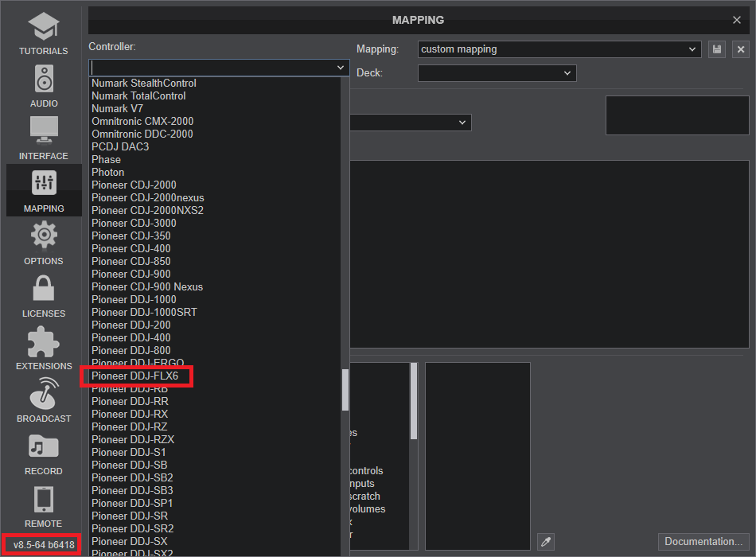The height and width of the screenshot is (557, 756).
Task: Click the eyedropper picker icon
Action: point(546,542)
